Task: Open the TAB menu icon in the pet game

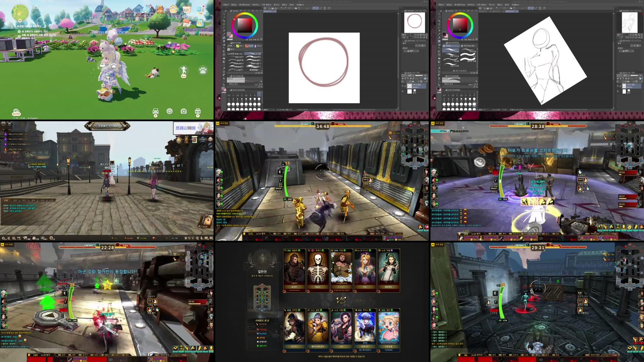Action: 200,10
